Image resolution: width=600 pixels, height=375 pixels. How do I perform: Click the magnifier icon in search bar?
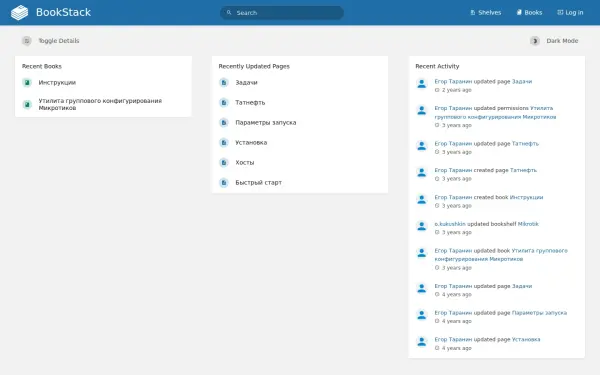coord(229,13)
